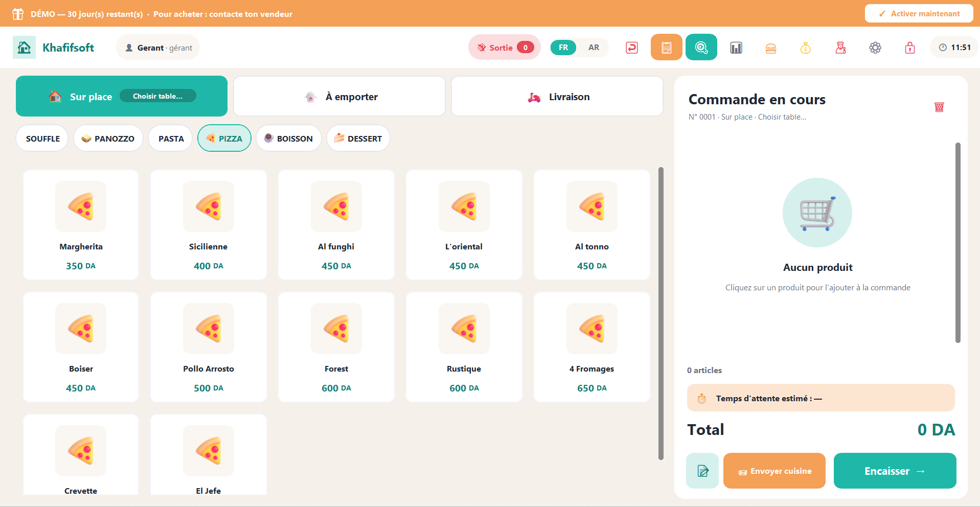Open the orange orders clipboard icon

click(667, 48)
